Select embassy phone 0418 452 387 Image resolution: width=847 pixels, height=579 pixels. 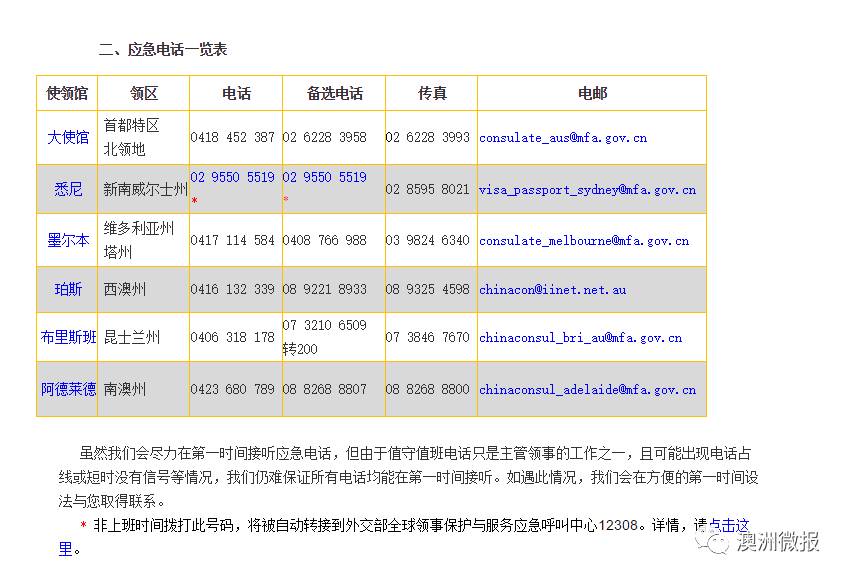click(232, 137)
